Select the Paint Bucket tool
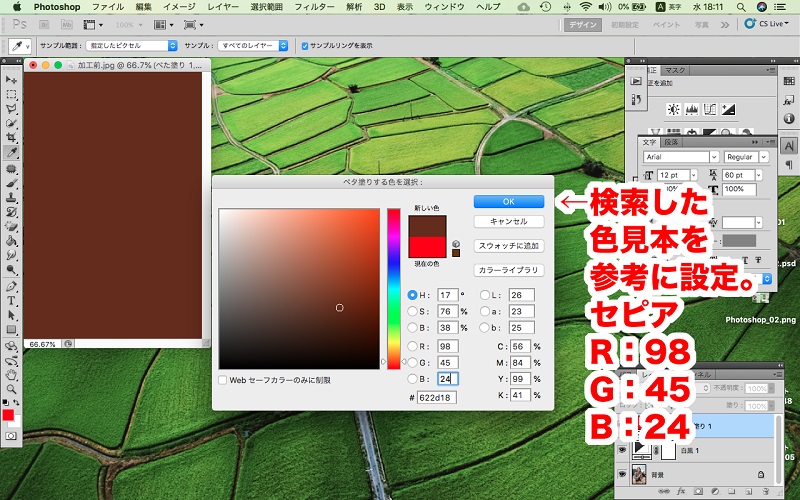The image size is (800, 500). click(11, 241)
